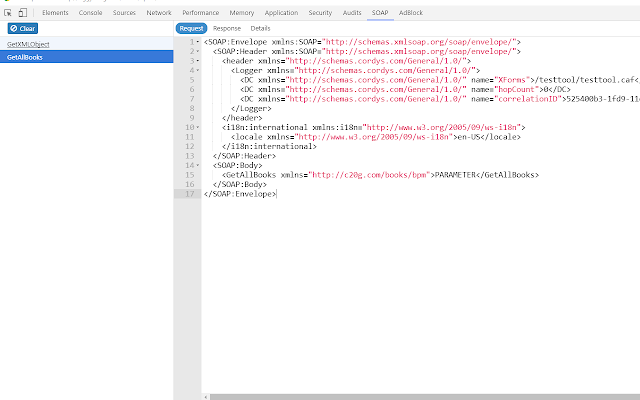
Task: Collapse the header fold on line 3
Action: coord(198,61)
